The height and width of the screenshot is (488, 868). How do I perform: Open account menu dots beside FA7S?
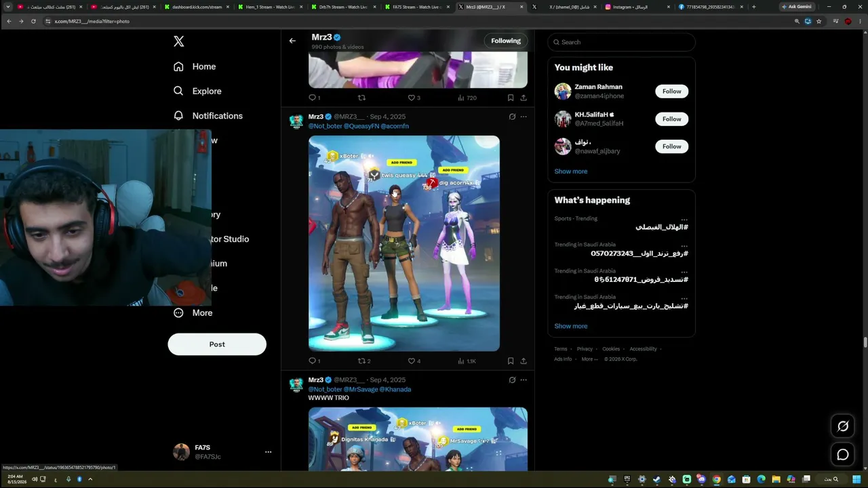point(268,452)
